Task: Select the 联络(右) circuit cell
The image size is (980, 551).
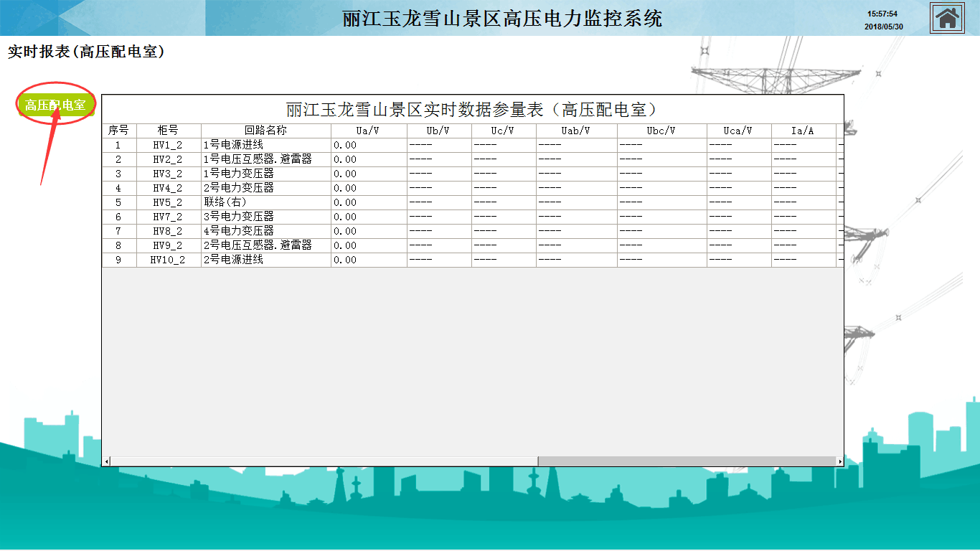Action: pyautogui.click(x=225, y=202)
